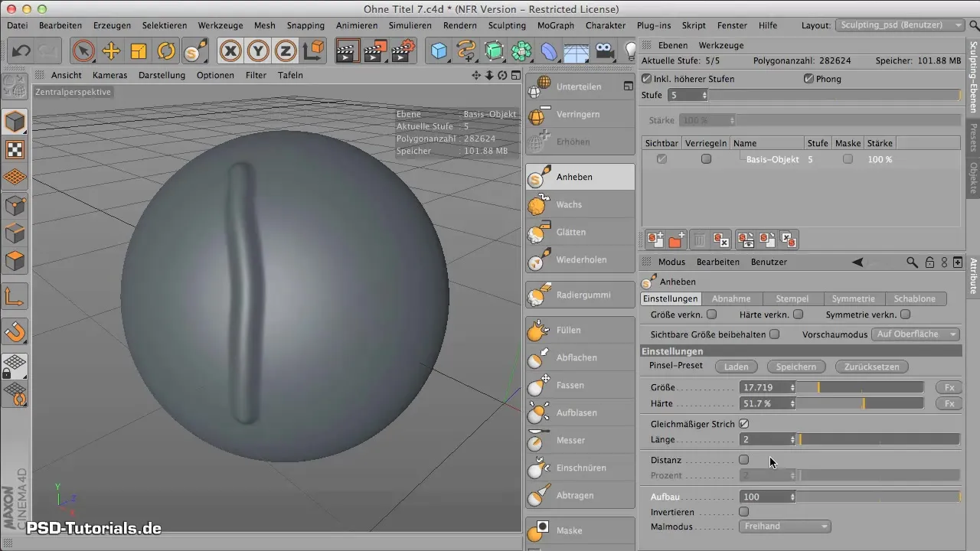Toggle X axis lock

[x=230, y=51]
